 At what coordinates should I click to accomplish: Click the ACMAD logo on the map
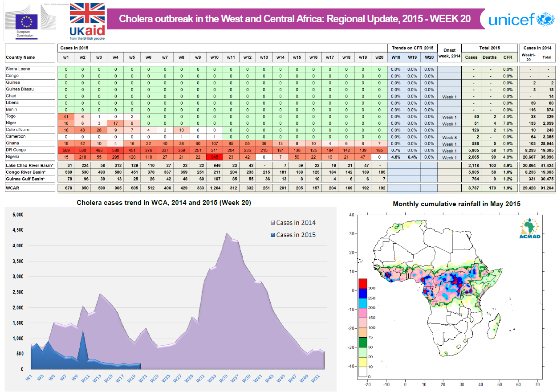coord(529,229)
